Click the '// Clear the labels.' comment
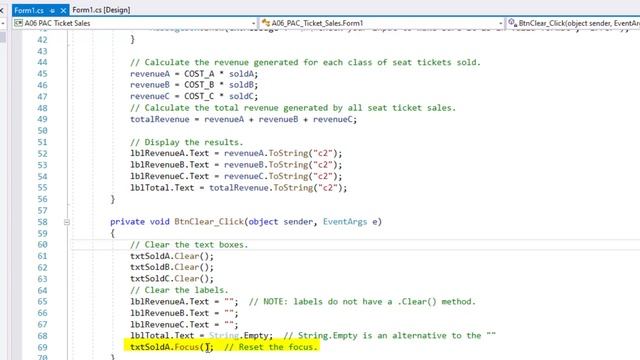Screen dimensions: 640x360 [x=179, y=290]
